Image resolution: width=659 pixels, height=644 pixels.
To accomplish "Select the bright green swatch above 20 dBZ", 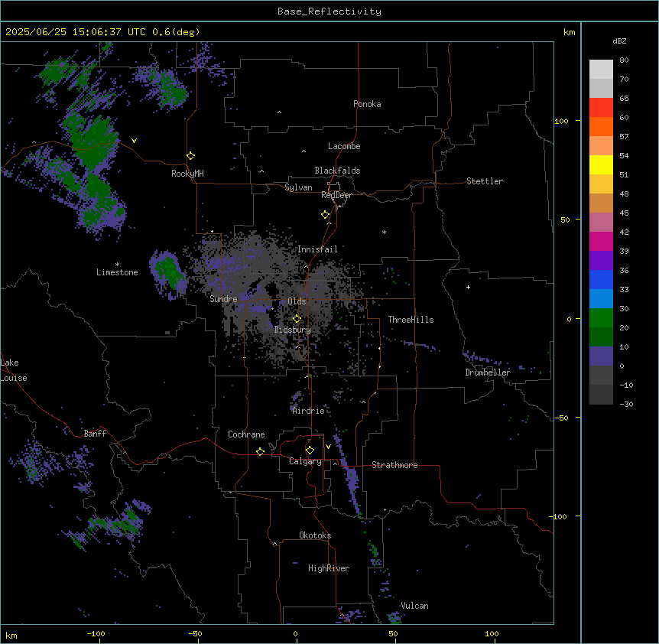I will 601,318.
